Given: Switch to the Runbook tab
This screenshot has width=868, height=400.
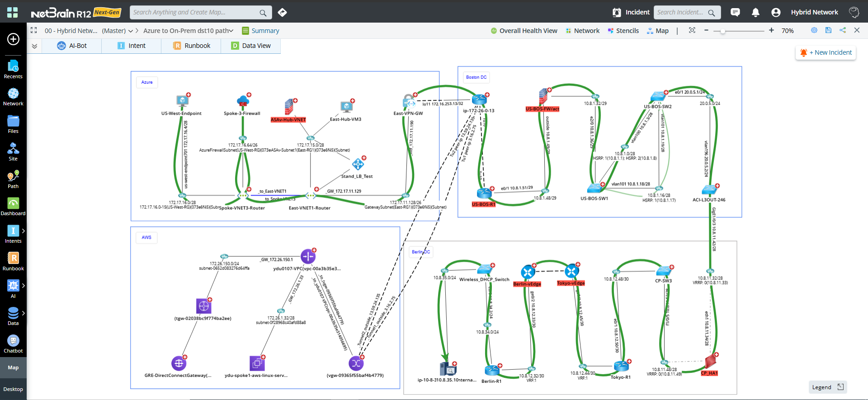Looking at the screenshot, I should pyautogui.click(x=192, y=46).
